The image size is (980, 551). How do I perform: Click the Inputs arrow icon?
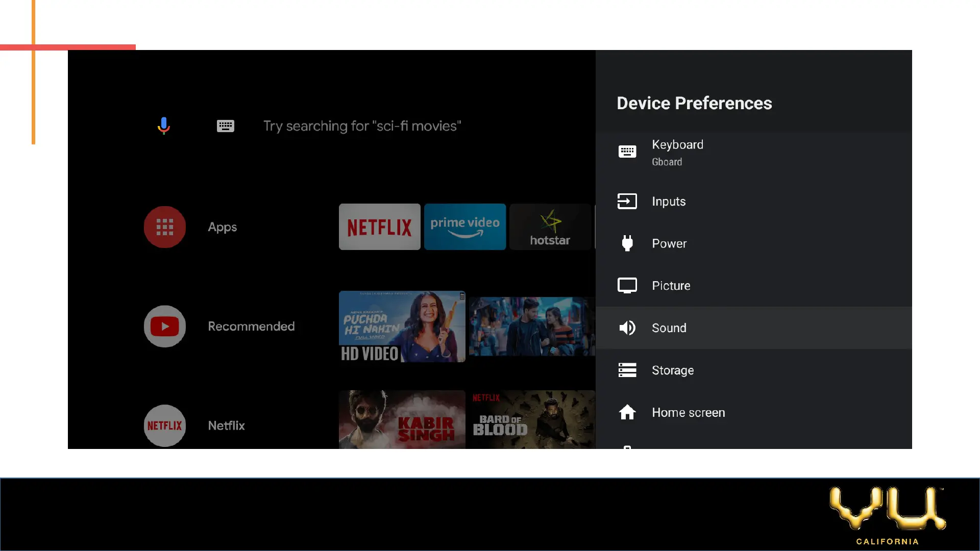[x=627, y=202]
